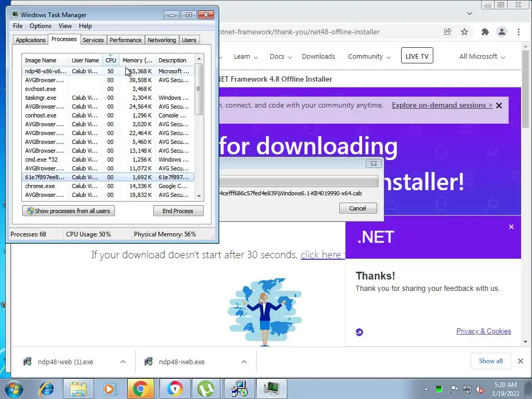The height and width of the screenshot is (399, 532).
Task: Open the Downloads nav link
Action: (318, 57)
